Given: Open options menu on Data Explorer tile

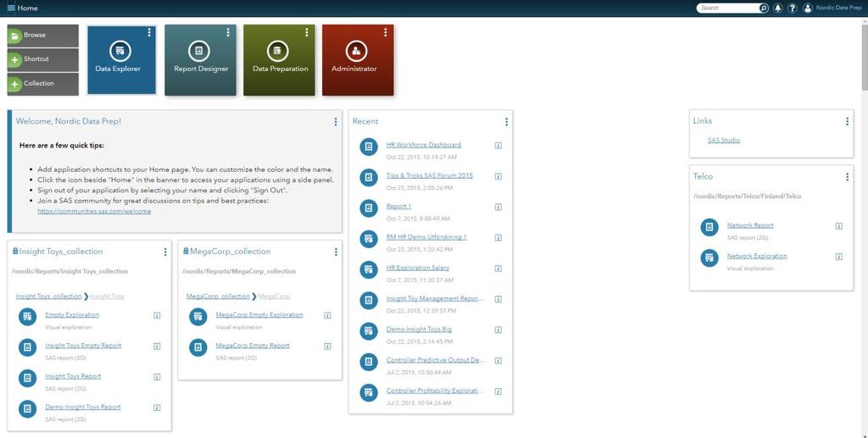Looking at the screenshot, I should pos(149,33).
